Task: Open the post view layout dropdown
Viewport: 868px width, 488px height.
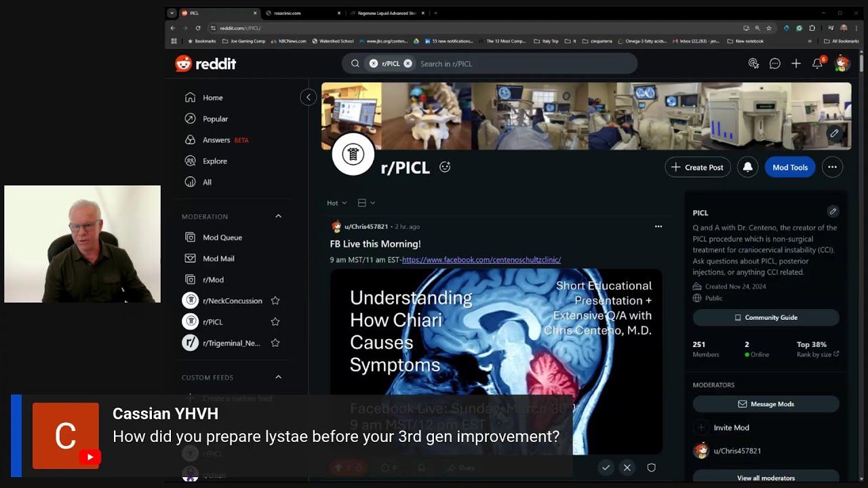Action: coord(366,203)
